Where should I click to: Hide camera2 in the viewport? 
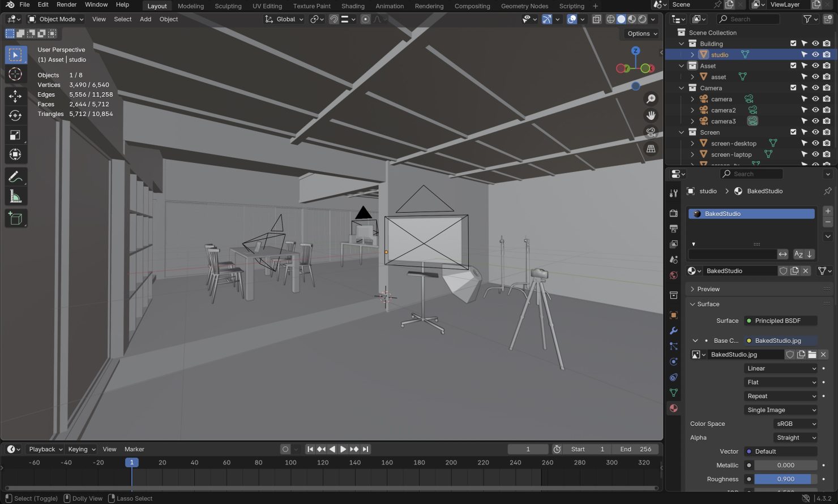815,110
